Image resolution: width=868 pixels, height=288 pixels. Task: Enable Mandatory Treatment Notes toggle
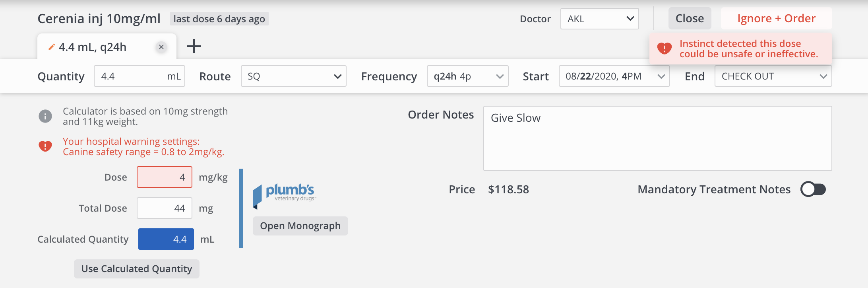click(x=813, y=189)
